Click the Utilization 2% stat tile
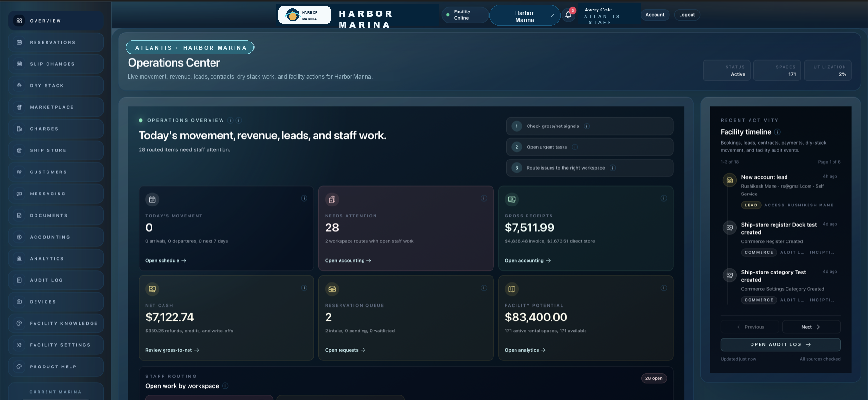868x400 pixels. [x=828, y=70]
